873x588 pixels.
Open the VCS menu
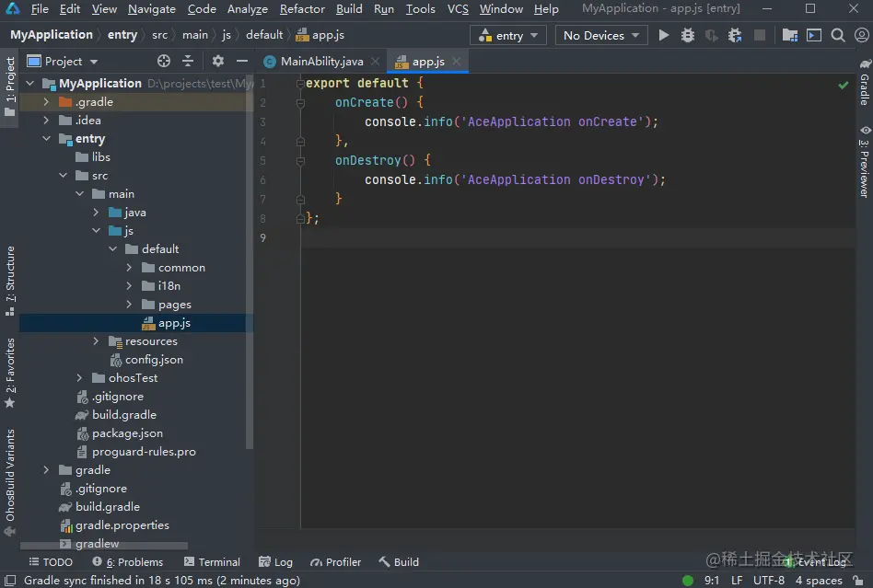click(458, 9)
